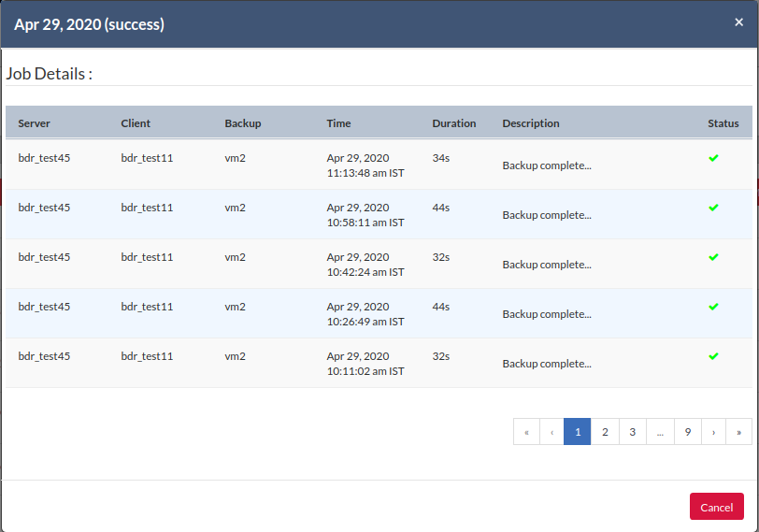Click the Job Details heading
The height and width of the screenshot is (532, 759).
point(49,74)
